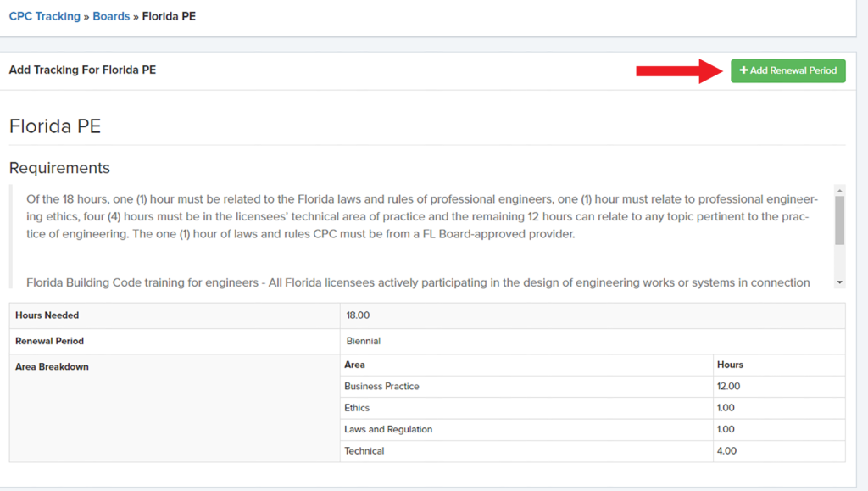Select the Business Practice area row
The image size is (868, 491).
point(381,386)
